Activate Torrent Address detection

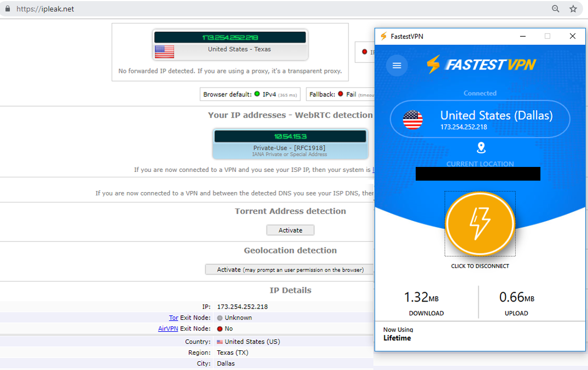(x=290, y=230)
